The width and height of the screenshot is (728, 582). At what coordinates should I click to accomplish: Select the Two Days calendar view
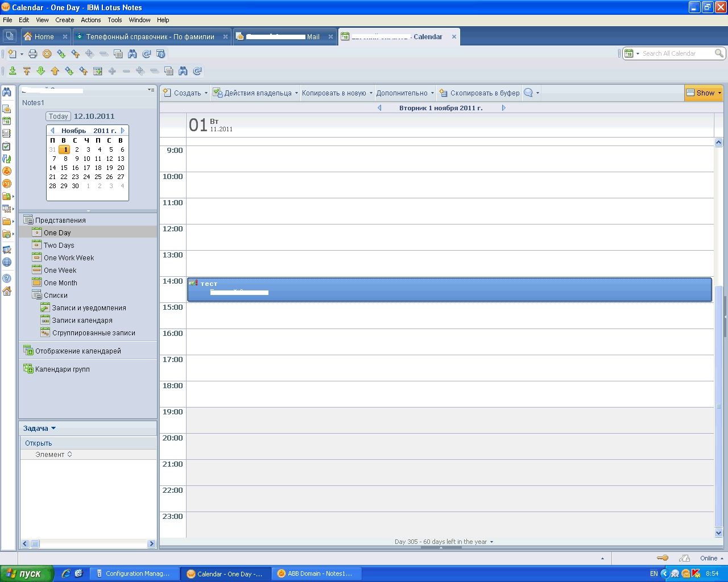pyautogui.click(x=59, y=246)
